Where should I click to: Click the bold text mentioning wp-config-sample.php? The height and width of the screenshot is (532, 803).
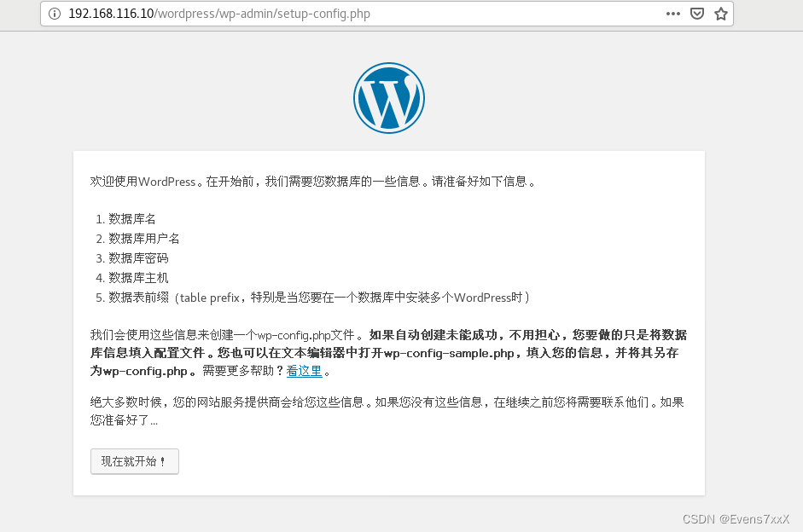(x=388, y=352)
